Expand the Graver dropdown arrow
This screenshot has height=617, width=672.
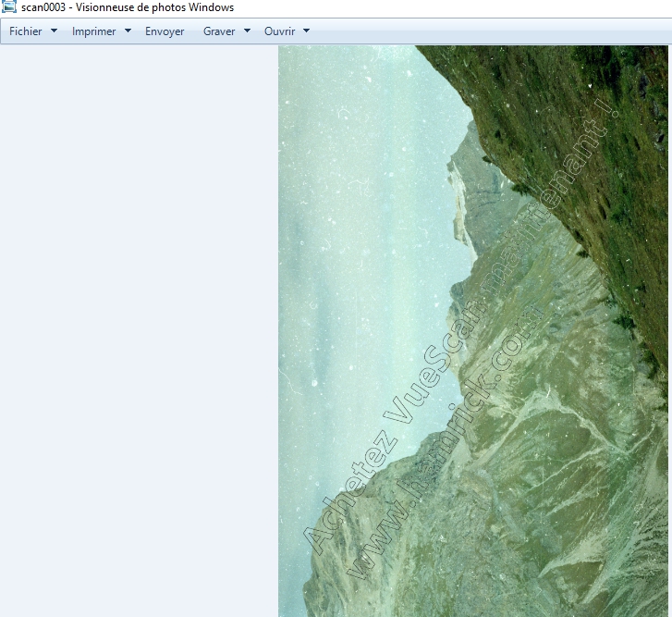(247, 31)
